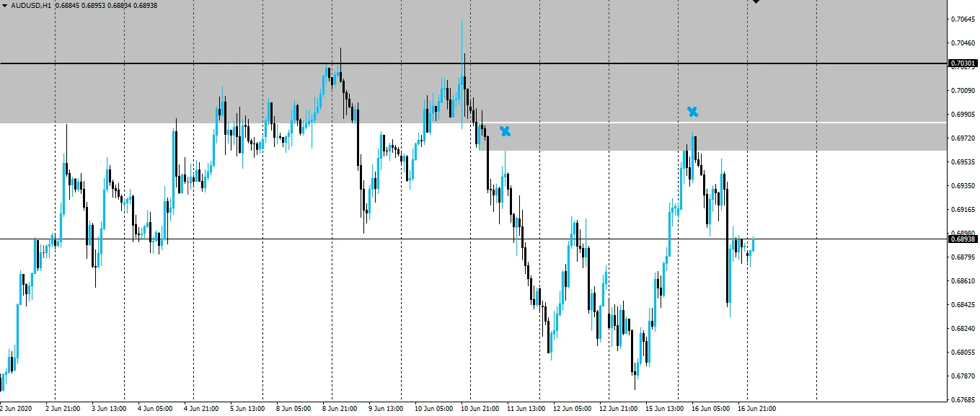Click the 0.69905 price scale label
This screenshot has height=416, width=980.
point(963,115)
